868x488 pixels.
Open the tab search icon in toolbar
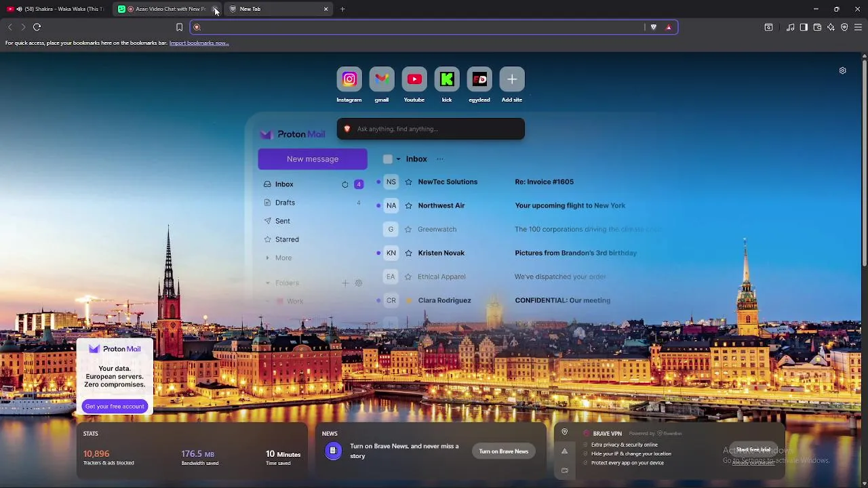pyautogui.click(x=768, y=27)
